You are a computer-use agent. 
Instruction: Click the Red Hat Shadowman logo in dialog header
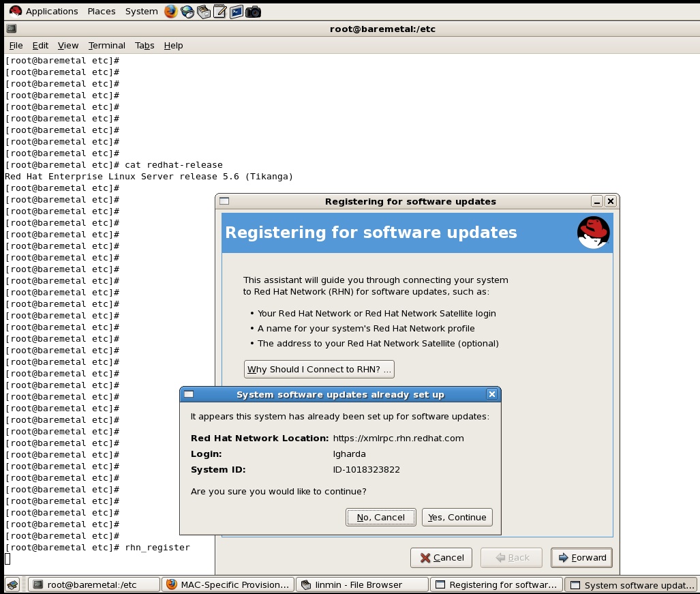point(593,233)
